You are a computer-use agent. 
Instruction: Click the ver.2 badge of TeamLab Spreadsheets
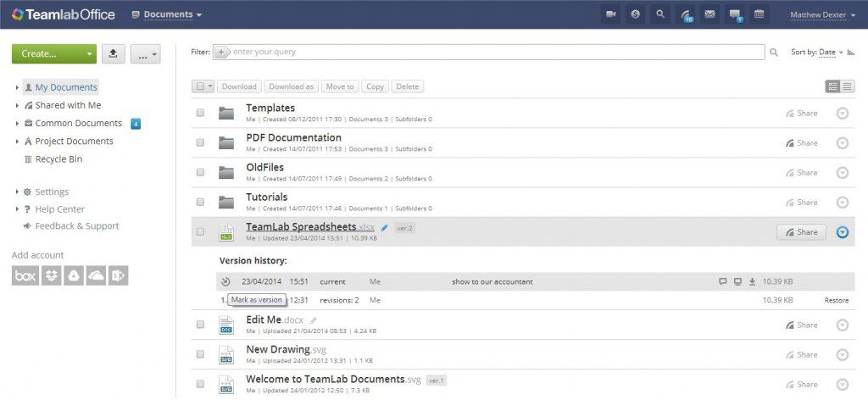[404, 227]
